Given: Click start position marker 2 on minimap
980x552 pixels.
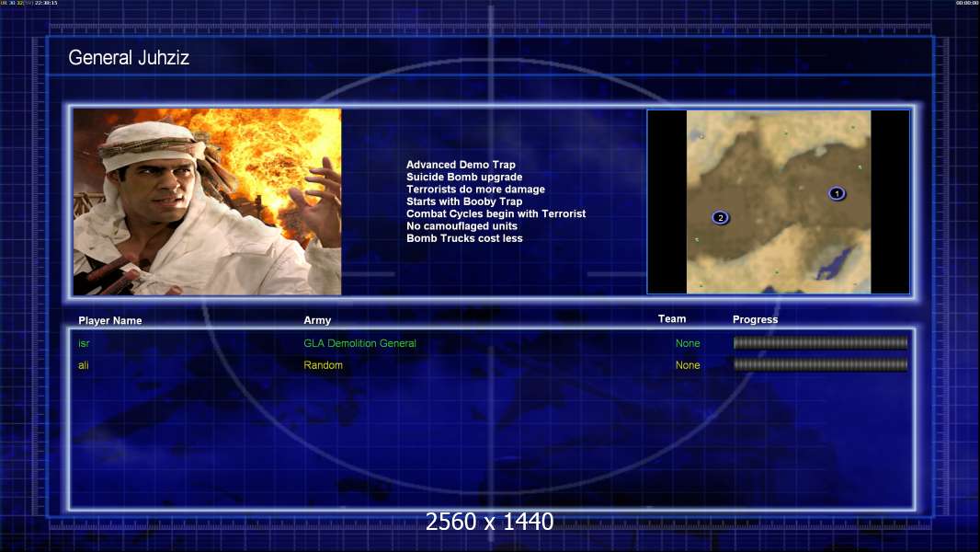Looking at the screenshot, I should [x=720, y=217].
